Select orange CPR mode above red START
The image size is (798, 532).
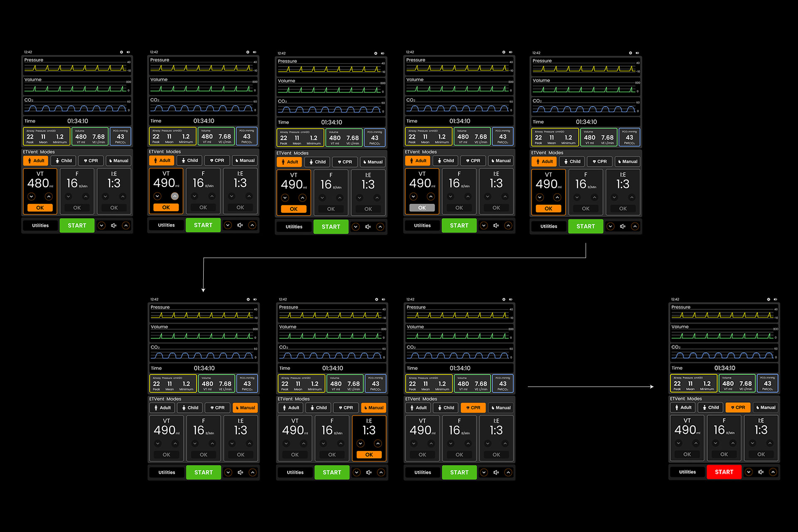[738, 408]
